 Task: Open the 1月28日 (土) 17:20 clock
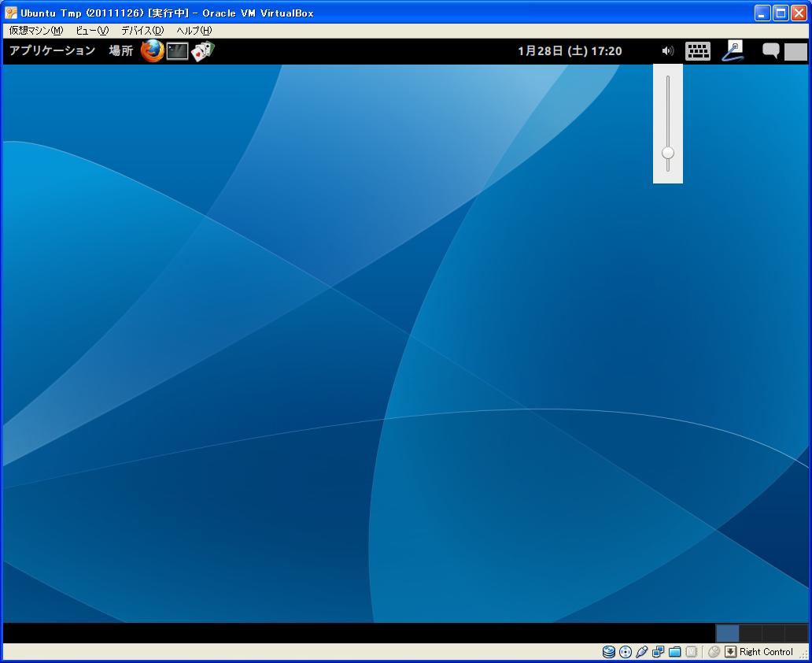(570, 51)
